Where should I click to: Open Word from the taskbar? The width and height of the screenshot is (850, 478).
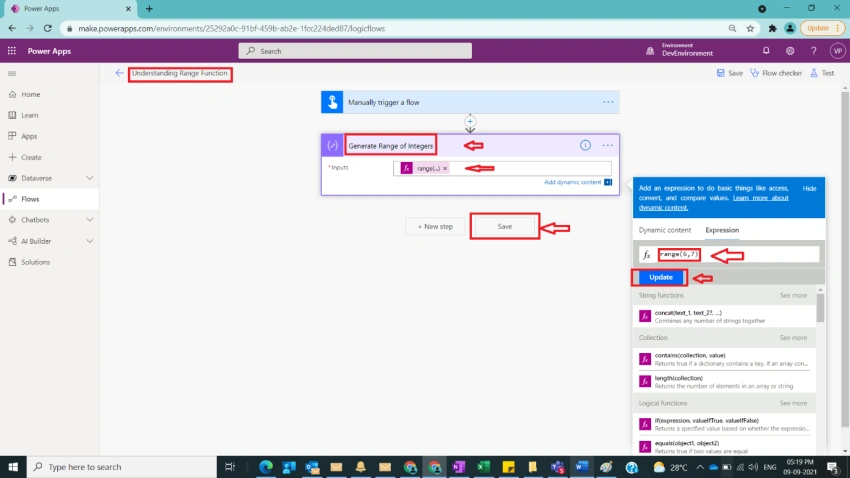(x=581, y=467)
